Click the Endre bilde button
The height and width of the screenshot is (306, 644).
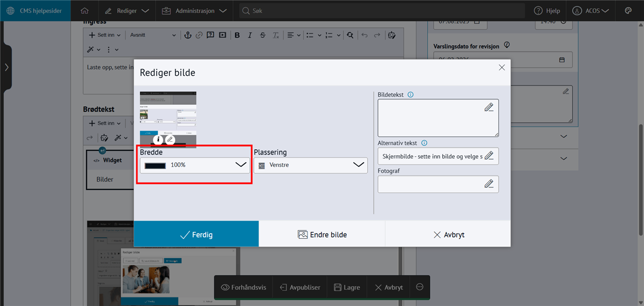322,235
